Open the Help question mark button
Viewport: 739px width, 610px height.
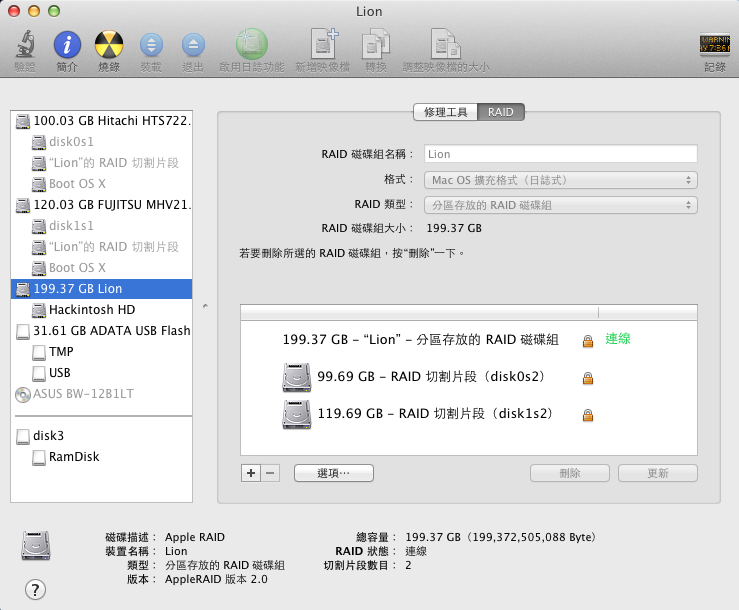click(x=35, y=589)
